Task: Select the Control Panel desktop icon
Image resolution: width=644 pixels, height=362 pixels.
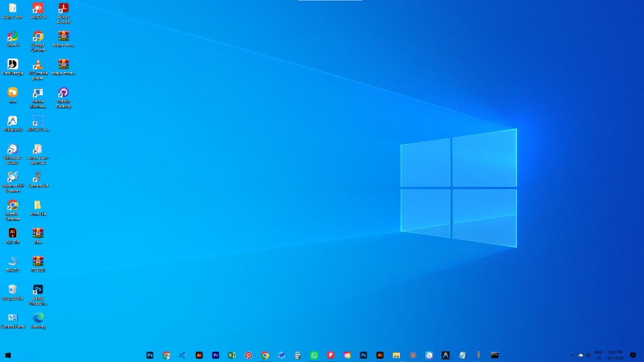Action: (13, 321)
